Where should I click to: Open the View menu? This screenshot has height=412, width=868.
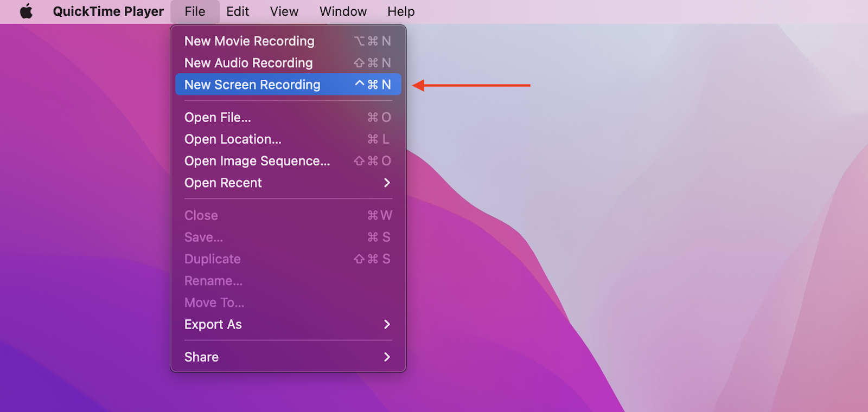point(284,11)
